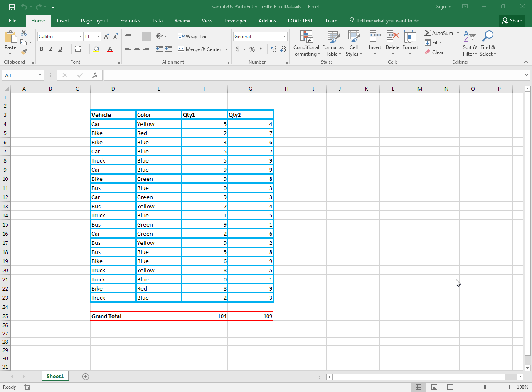Open the Developer tab
Screen dimensions: 532x392
235,20
